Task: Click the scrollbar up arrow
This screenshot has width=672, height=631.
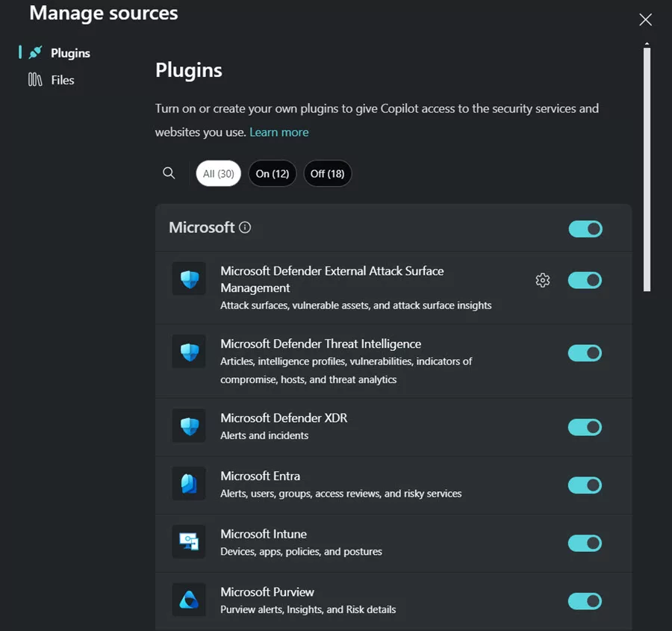Action: click(647, 44)
